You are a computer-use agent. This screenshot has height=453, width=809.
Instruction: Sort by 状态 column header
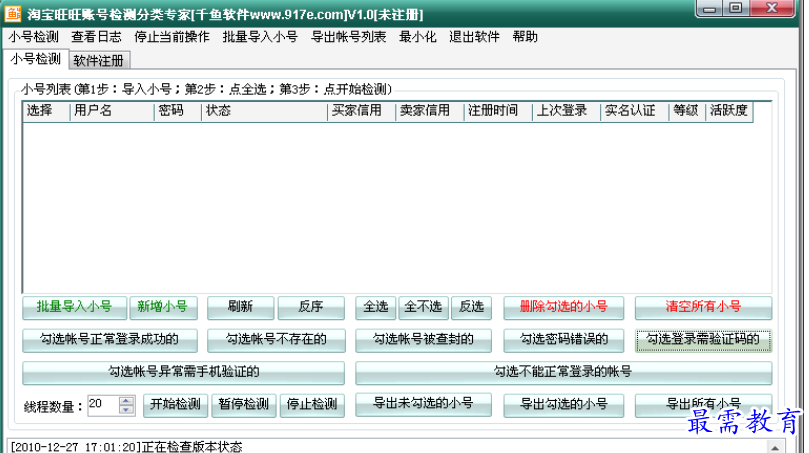point(264,111)
